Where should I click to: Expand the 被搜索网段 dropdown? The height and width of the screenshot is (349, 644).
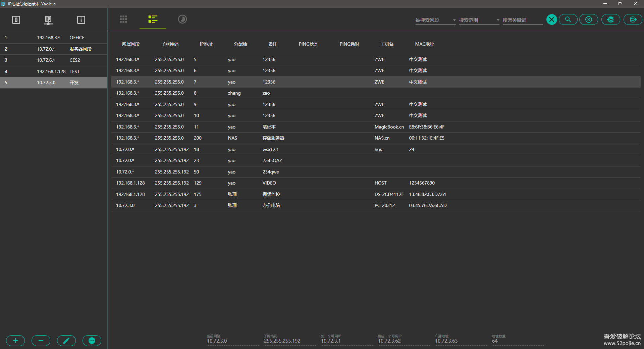pos(435,20)
